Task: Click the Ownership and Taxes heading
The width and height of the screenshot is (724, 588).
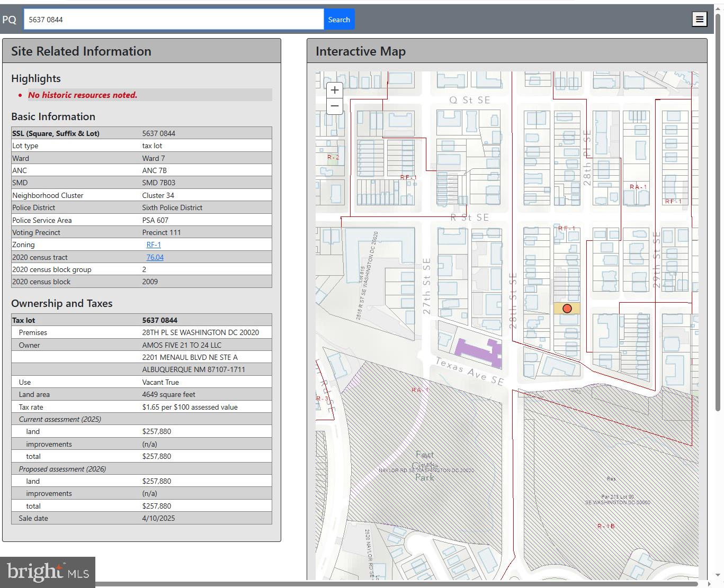Action: pos(62,303)
